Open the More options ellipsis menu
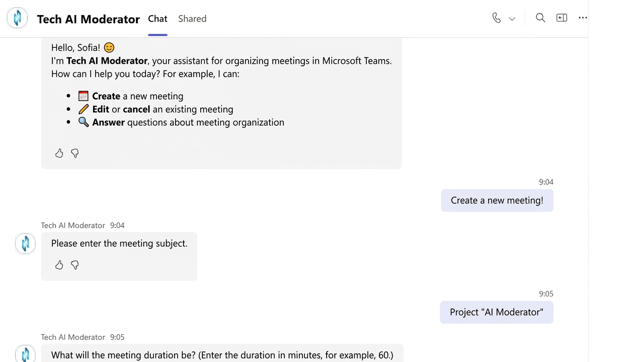Image resolution: width=644 pixels, height=362 pixels. (583, 18)
